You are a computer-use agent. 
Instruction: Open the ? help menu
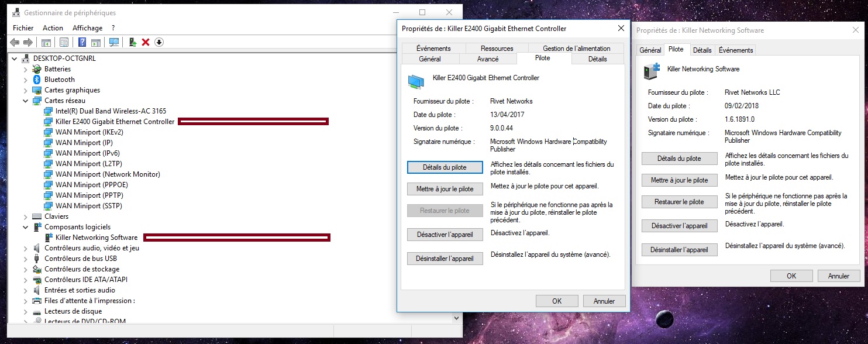point(113,28)
